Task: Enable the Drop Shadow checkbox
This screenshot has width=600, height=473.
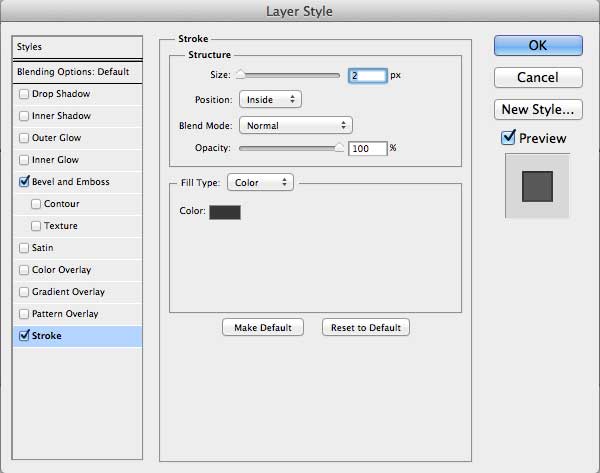Action: [24, 94]
